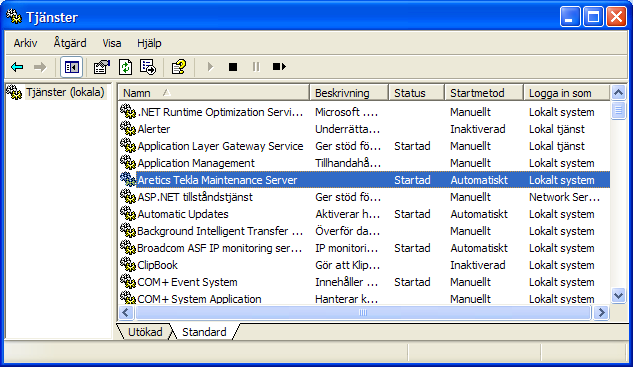Screen dimensions: 633x367
Task: Click the gear icon beside .NET Runtime Optimization
Action: (128, 111)
